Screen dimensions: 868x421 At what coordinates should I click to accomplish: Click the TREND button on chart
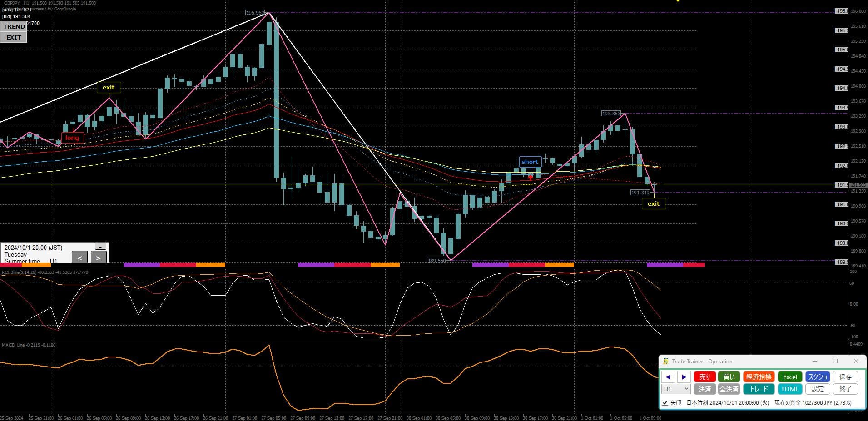[14, 27]
